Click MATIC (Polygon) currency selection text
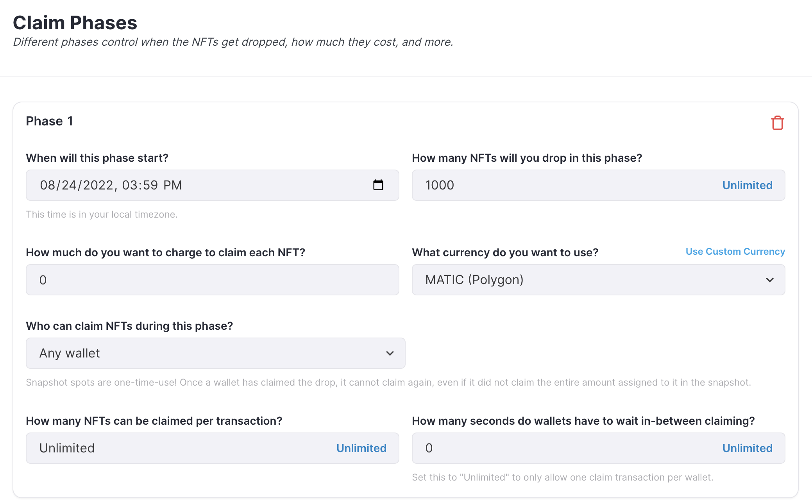This screenshot has width=812, height=504. click(x=474, y=280)
